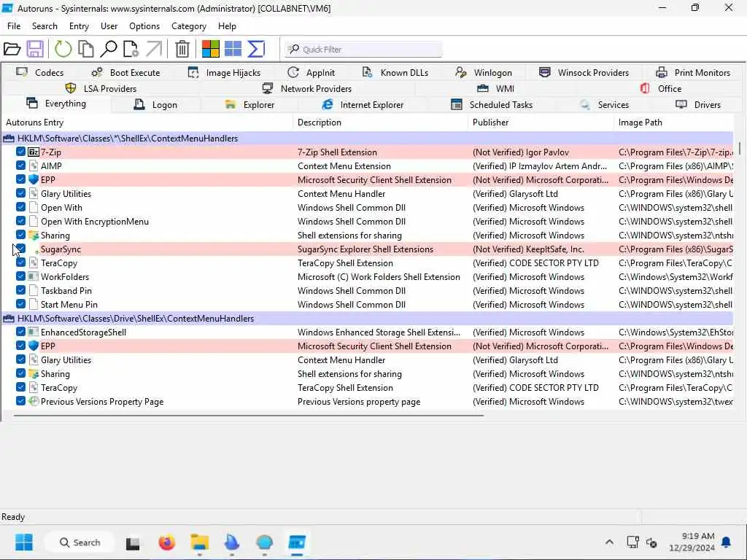Image resolution: width=747 pixels, height=560 pixels.
Task: Click the VirusTotal sigma toolbar icon
Action: pos(256,49)
